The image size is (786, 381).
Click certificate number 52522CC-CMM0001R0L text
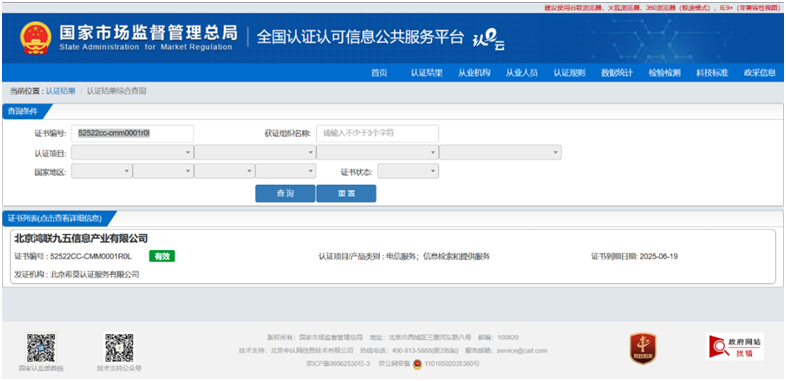click(x=91, y=257)
